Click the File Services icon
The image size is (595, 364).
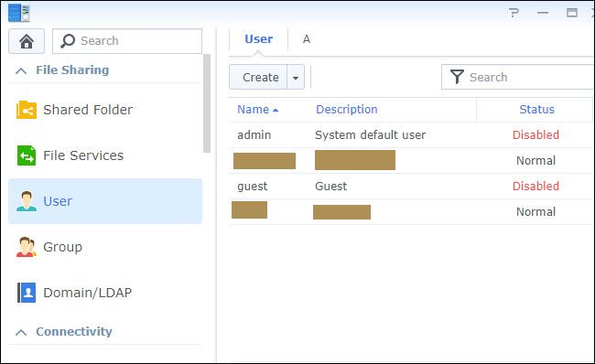point(27,155)
